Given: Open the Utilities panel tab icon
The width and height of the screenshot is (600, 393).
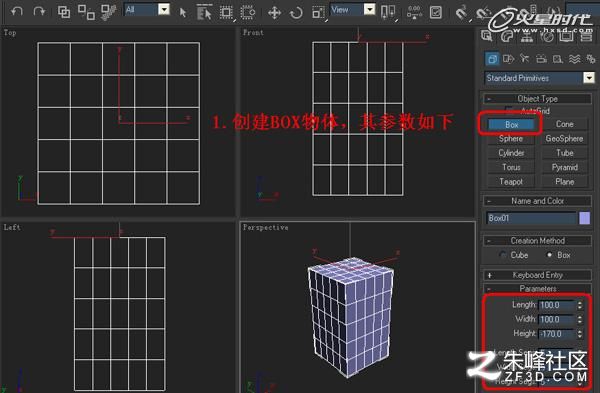Looking at the screenshot, I should point(586,36).
